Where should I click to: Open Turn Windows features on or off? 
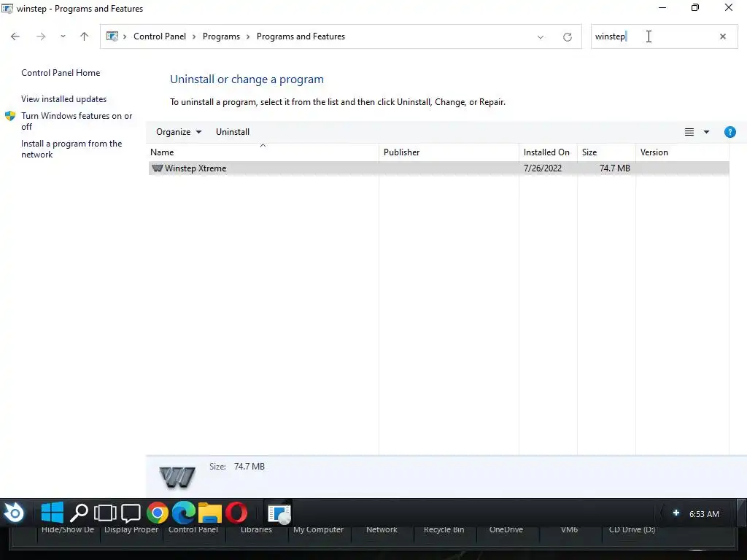click(x=77, y=121)
